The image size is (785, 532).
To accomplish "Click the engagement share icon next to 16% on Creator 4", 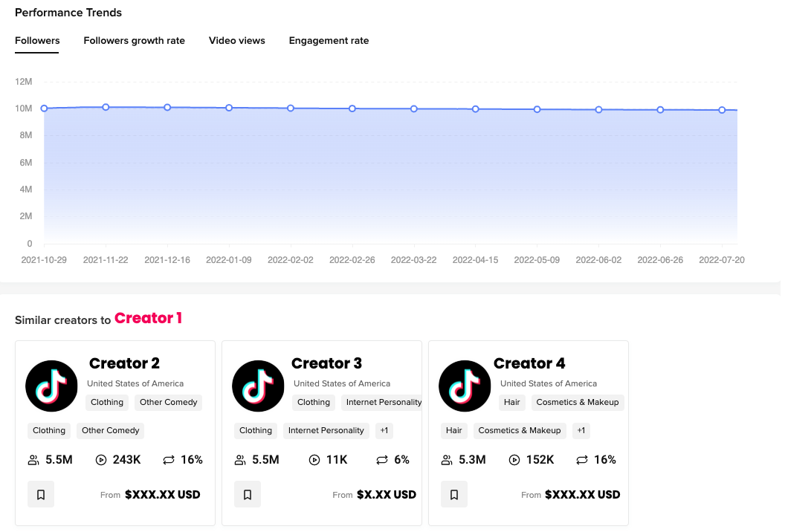I will click(581, 460).
